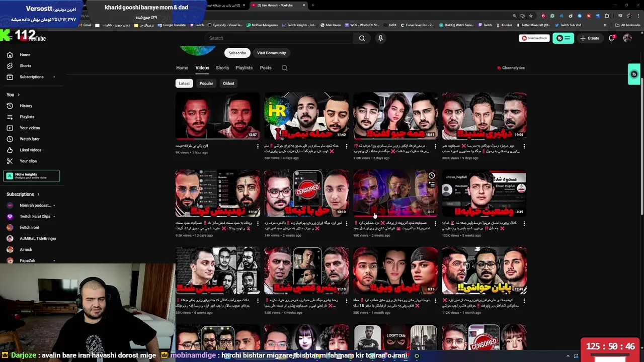Open the Krunker bookmark
Image resolution: width=644 pixels, height=362 pixels.
(505, 25)
